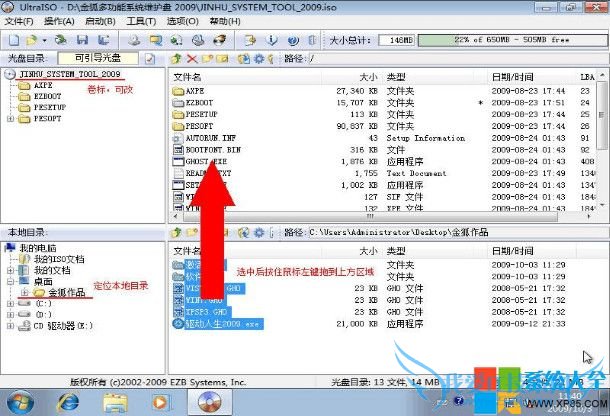The width and height of the screenshot is (610, 416).
Task: Click gear icon in local directory toolbar
Action: tap(259, 233)
